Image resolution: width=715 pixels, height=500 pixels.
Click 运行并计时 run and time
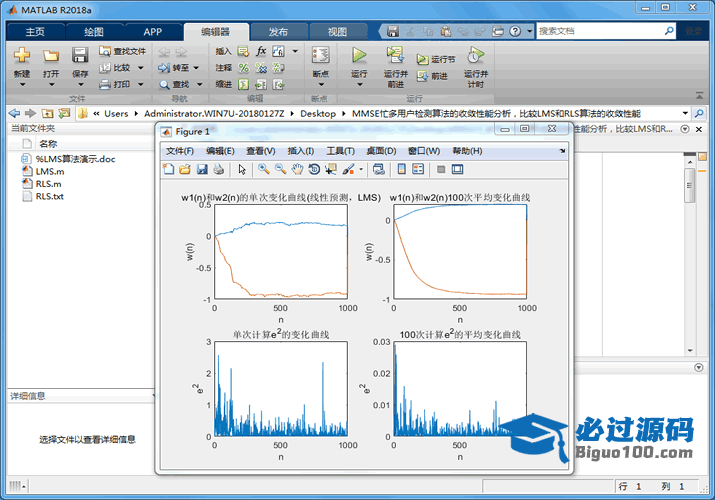point(476,67)
